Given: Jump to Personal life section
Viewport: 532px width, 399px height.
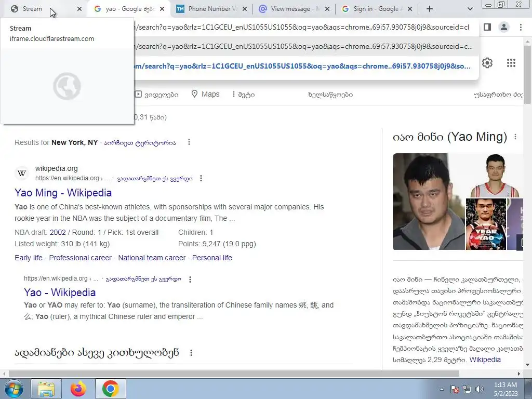Looking at the screenshot, I should click(x=212, y=258).
